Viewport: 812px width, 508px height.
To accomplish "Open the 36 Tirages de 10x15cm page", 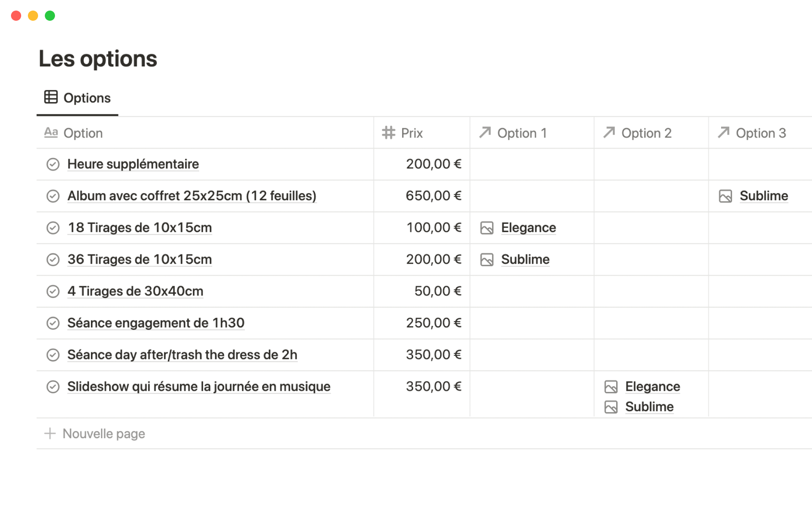I will pos(140,260).
